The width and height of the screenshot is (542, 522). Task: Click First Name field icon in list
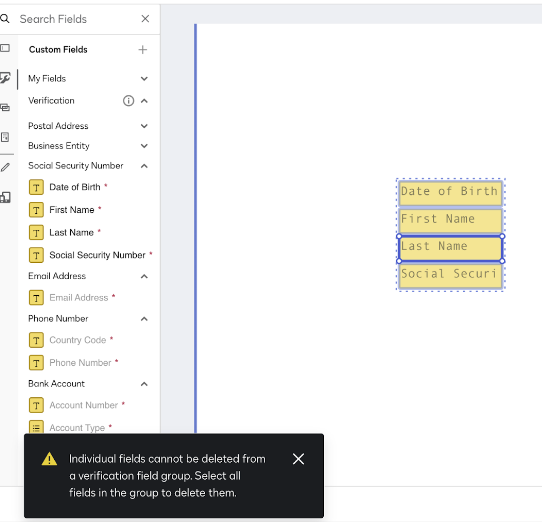pyautogui.click(x=36, y=210)
